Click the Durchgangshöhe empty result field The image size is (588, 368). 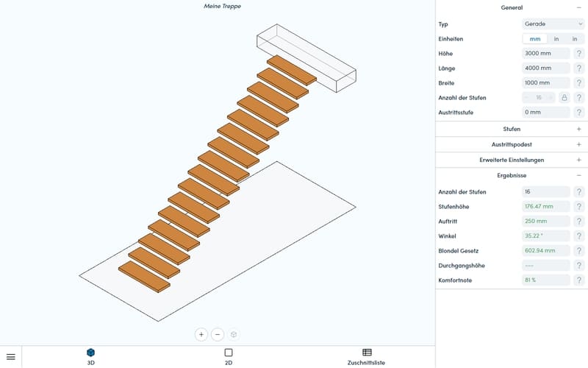[x=546, y=265]
